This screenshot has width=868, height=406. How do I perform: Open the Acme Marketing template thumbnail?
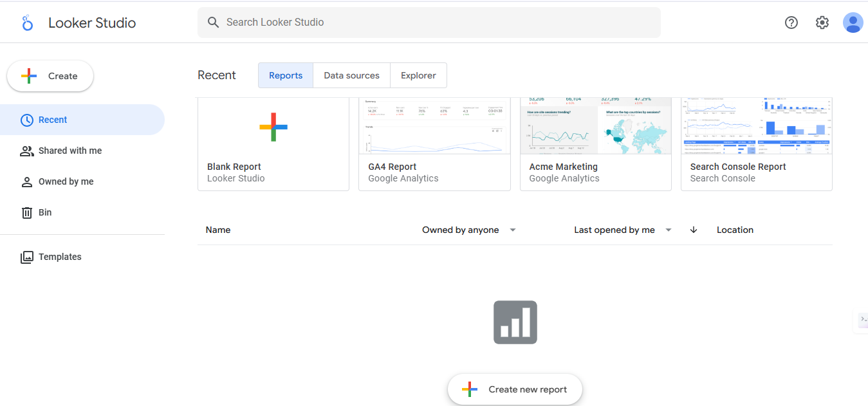click(x=595, y=126)
